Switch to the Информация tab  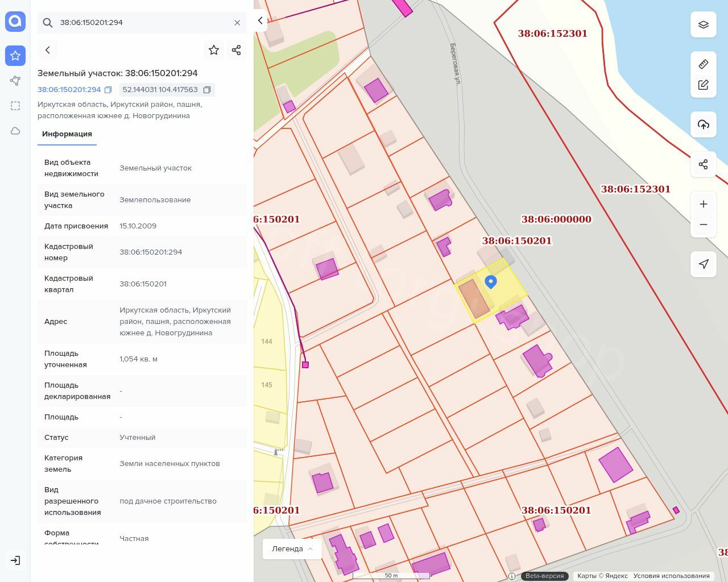pyautogui.click(x=67, y=134)
